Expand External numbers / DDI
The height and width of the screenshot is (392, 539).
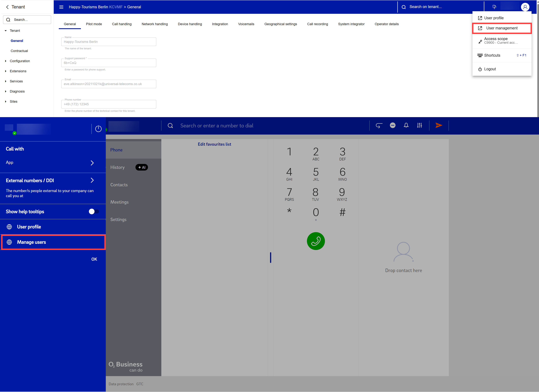92,180
